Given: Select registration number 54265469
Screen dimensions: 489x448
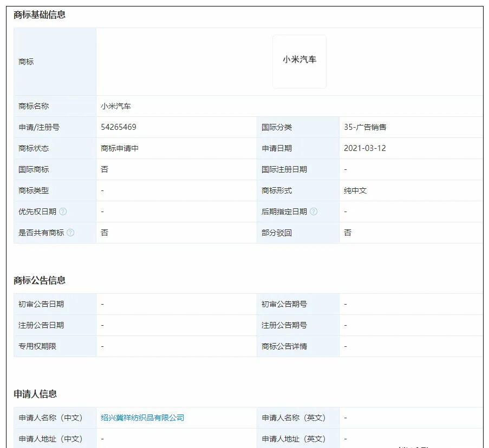Looking at the screenshot, I should (x=119, y=127).
